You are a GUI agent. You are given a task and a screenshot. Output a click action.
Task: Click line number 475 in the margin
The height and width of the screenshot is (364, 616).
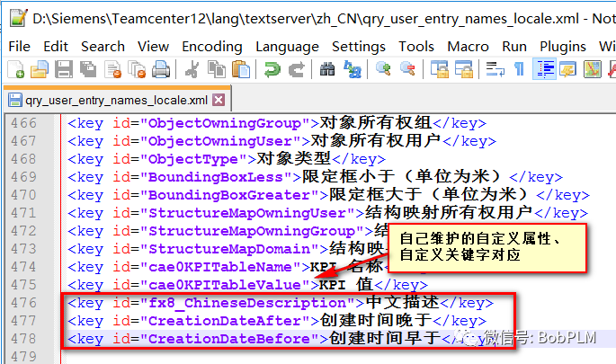[23, 285]
